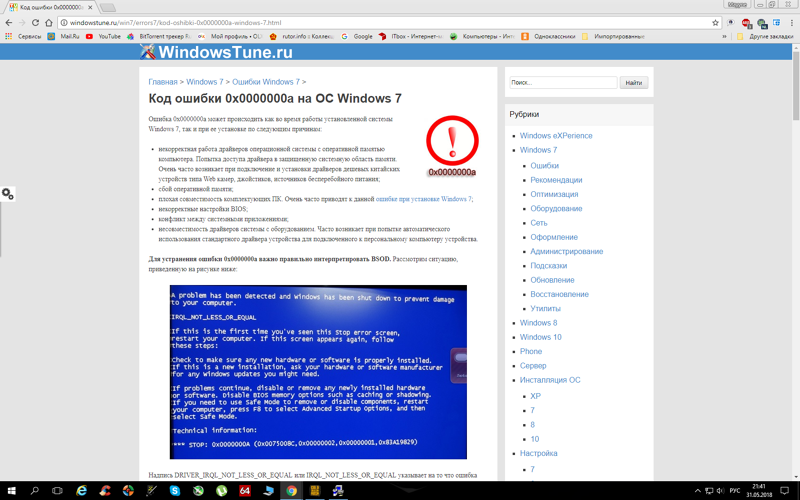Image resolution: width=800 pixels, height=500 pixels.
Task: Open Утилиты subcategory
Action: [545, 308]
